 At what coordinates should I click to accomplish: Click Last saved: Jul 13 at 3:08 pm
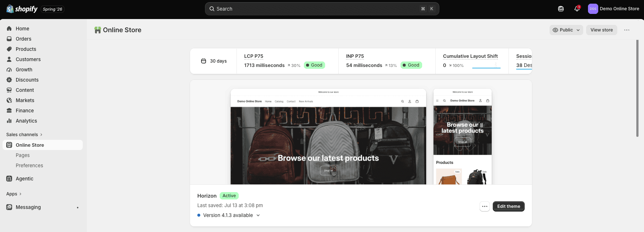(230, 205)
